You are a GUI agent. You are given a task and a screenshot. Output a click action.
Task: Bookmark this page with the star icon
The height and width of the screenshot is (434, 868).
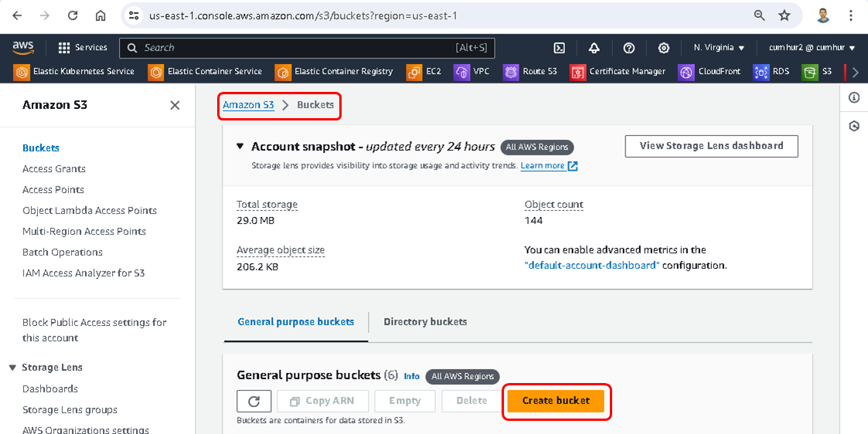click(785, 15)
